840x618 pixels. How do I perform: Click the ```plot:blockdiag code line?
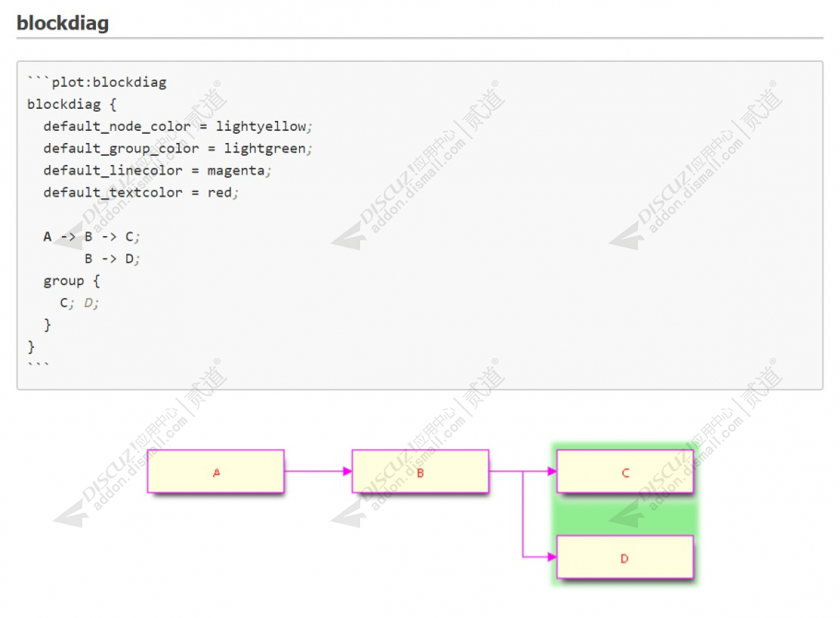pyautogui.click(x=97, y=82)
